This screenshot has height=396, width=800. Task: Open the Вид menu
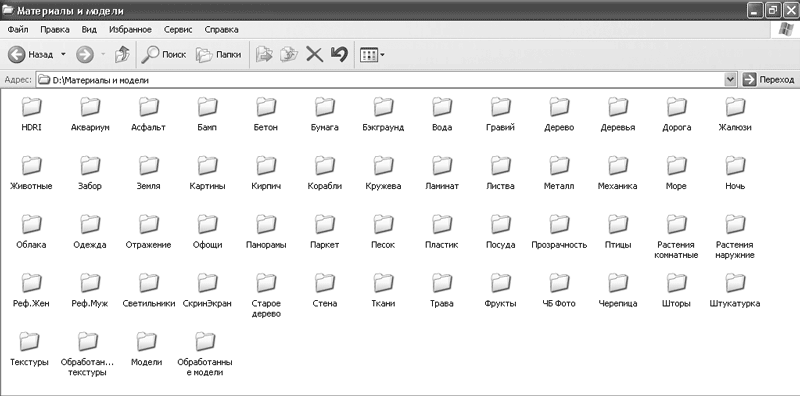pyautogui.click(x=89, y=30)
